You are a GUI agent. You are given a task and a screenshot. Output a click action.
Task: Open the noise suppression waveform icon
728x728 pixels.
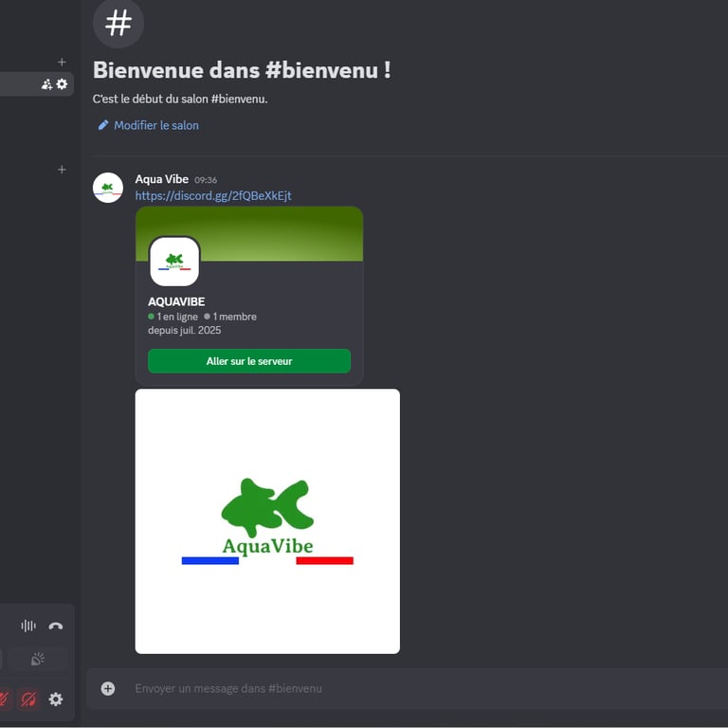click(28, 626)
